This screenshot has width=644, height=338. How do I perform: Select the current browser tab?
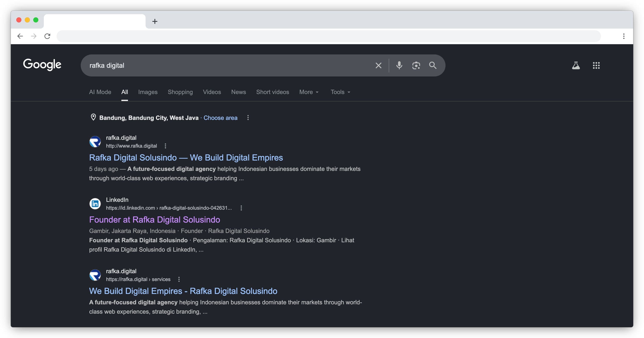[x=94, y=22]
